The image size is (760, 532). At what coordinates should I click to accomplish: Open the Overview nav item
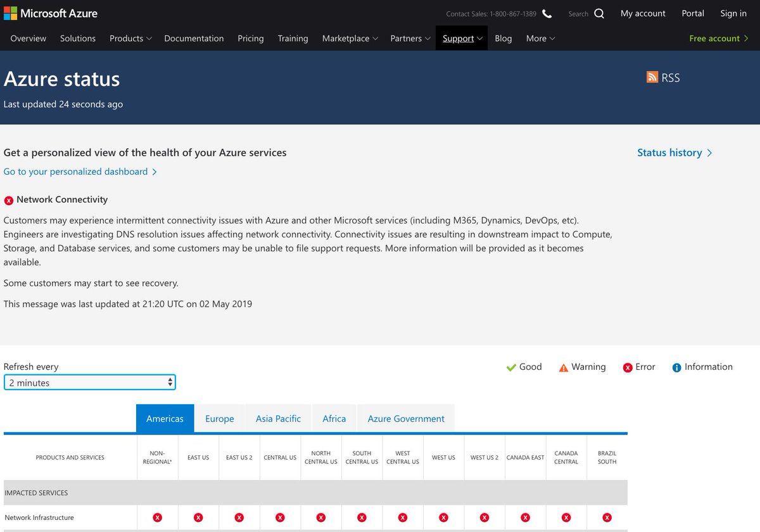point(28,39)
